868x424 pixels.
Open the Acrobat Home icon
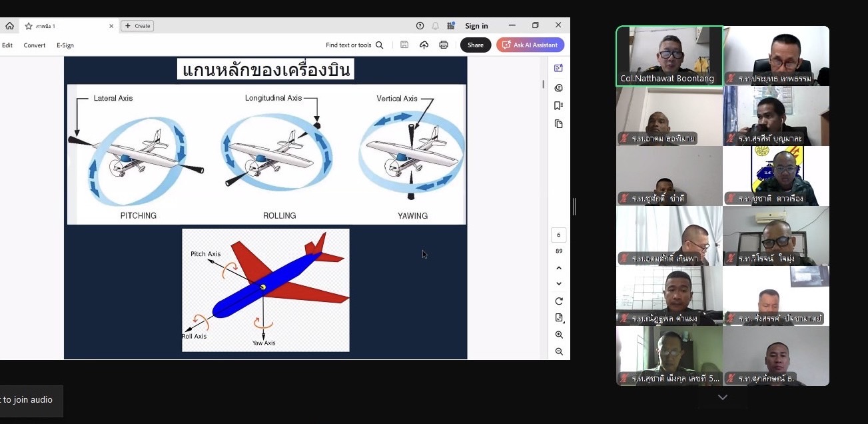(9, 26)
